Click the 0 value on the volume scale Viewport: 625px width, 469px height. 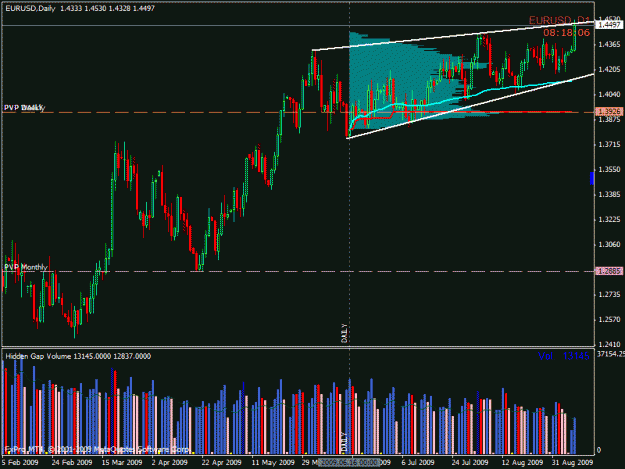pyautogui.click(x=599, y=450)
